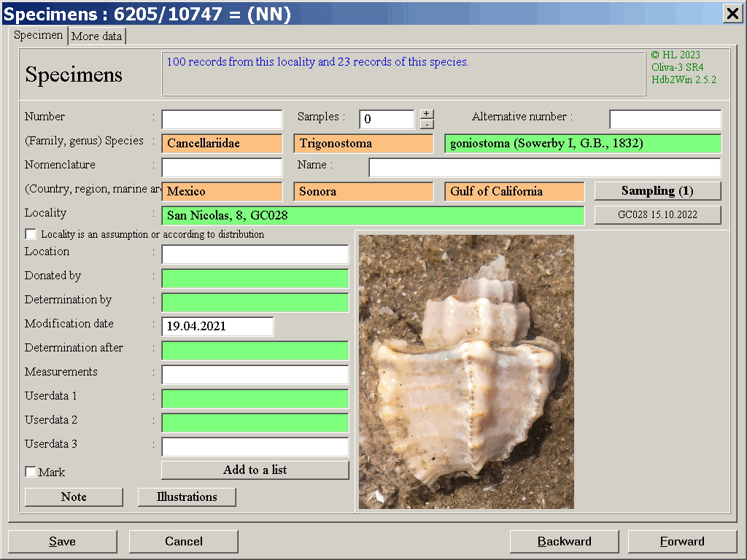Decrease Samples with the minus stepper
The height and width of the screenshot is (560, 747).
[x=427, y=125]
